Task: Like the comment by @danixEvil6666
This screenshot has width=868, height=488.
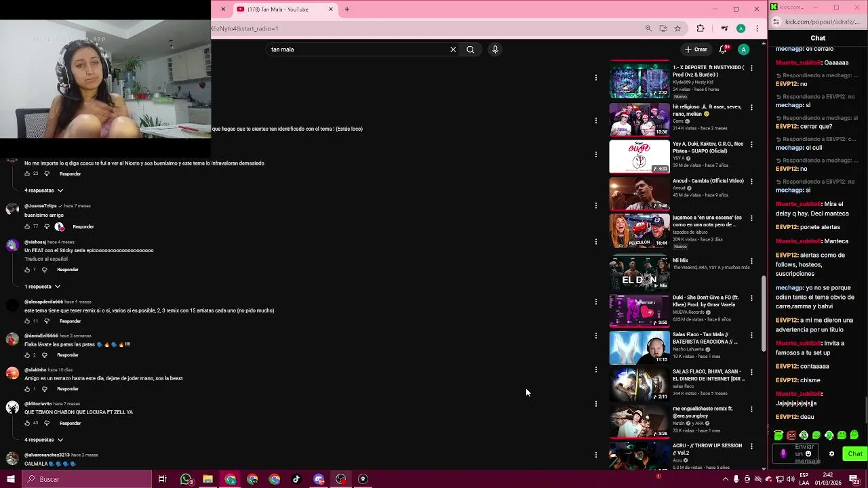Action: pyautogui.click(x=28, y=355)
